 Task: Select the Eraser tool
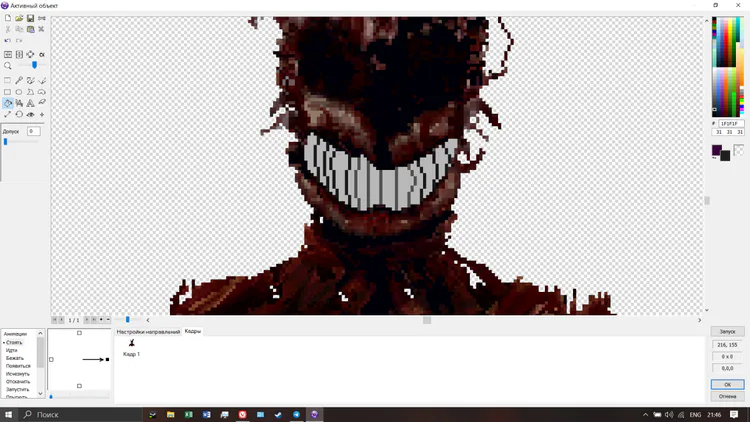point(42,103)
